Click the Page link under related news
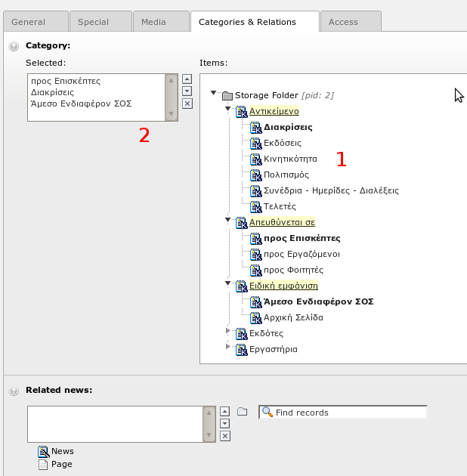Image resolution: width=467 pixels, height=476 pixels. pos(62,464)
